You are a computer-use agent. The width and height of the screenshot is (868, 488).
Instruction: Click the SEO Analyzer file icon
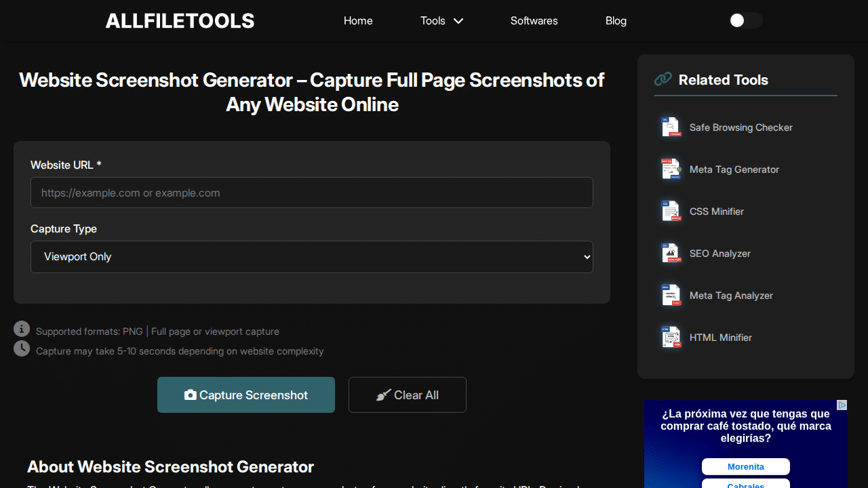tap(671, 253)
